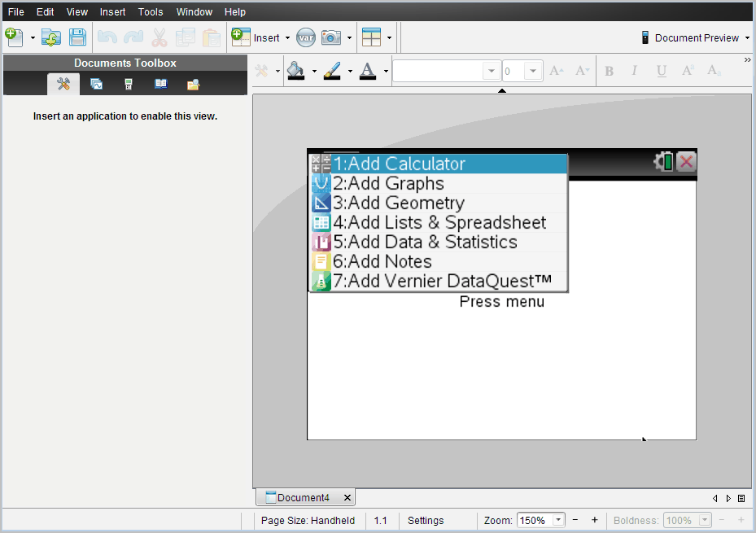Open an existing document via folder icon
The width and height of the screenshot is (756, 533).
click(51, 37)
